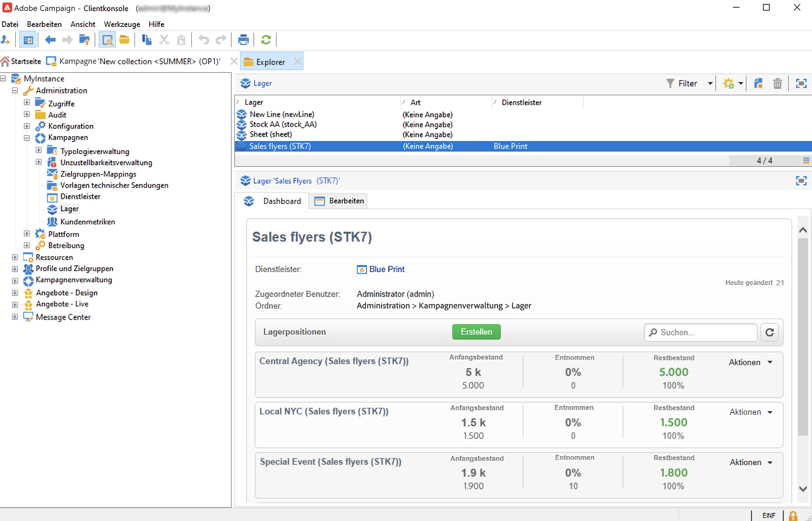This screenshot has height=521, width=812.
Task: Click the open folder toolbar icon
Action: 124,40
